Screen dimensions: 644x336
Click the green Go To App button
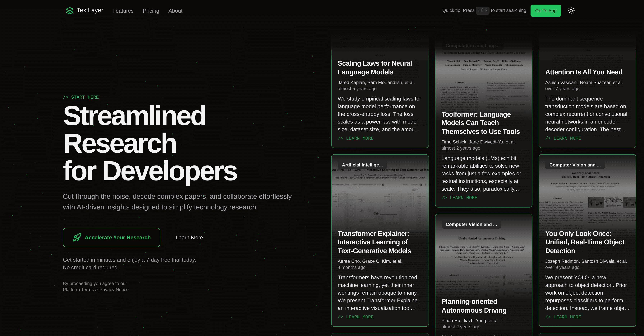[545, 11]
